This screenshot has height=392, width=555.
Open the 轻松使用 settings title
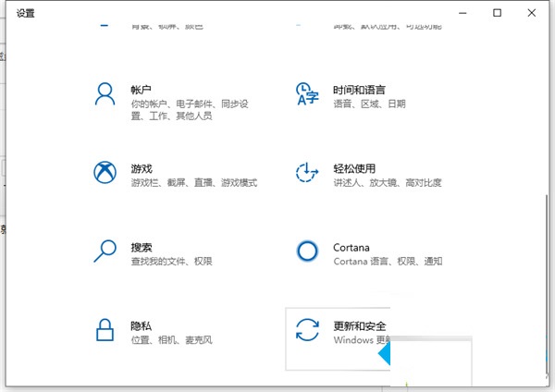(354, 169)
